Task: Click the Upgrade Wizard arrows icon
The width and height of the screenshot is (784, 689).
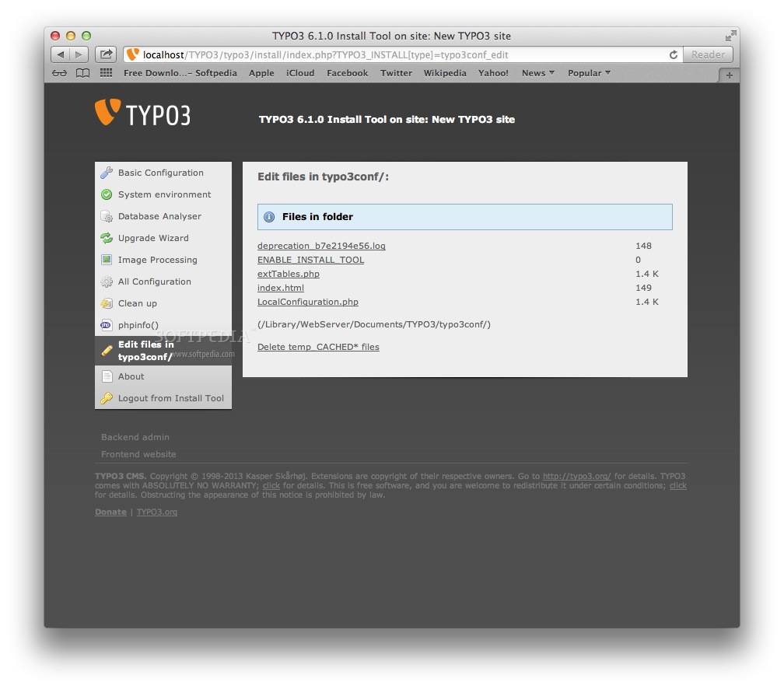Action: tap(107, 238)
